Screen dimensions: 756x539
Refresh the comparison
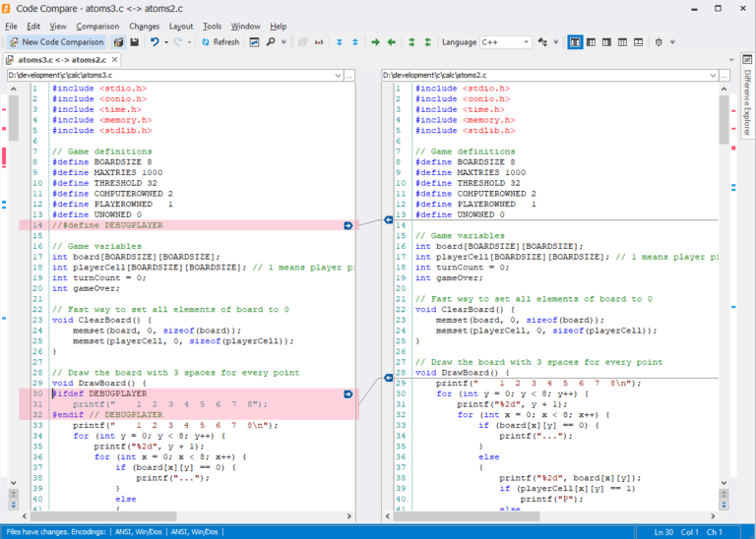pos(220,42)
